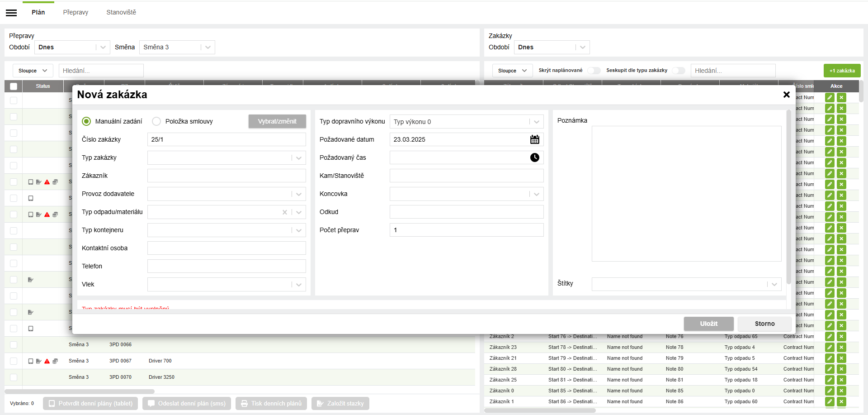This screenshot has width=868, height=415.
Task: Click the Založit stazky button
Action: [x=340, y=403]
